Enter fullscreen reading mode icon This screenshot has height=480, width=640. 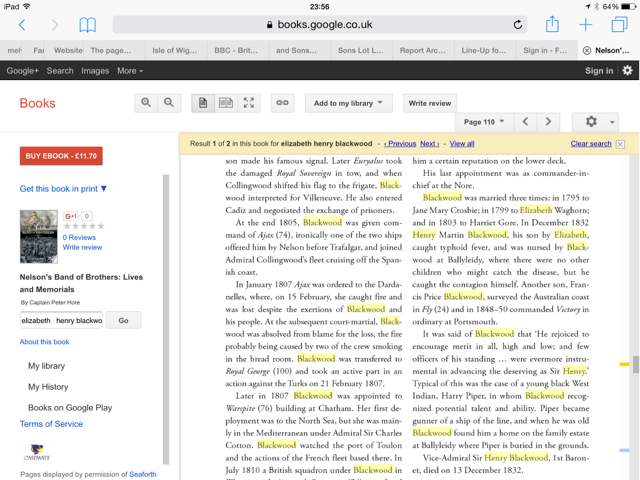pos(249,103)
